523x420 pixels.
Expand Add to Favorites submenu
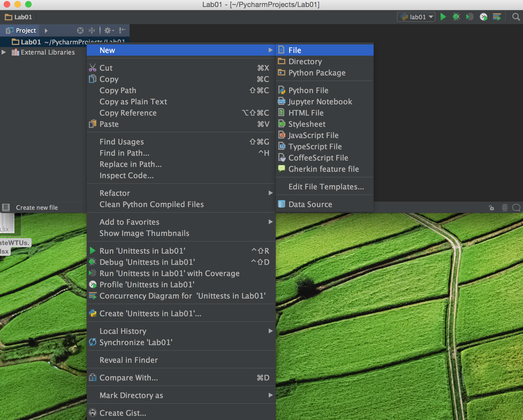point(181,222)
